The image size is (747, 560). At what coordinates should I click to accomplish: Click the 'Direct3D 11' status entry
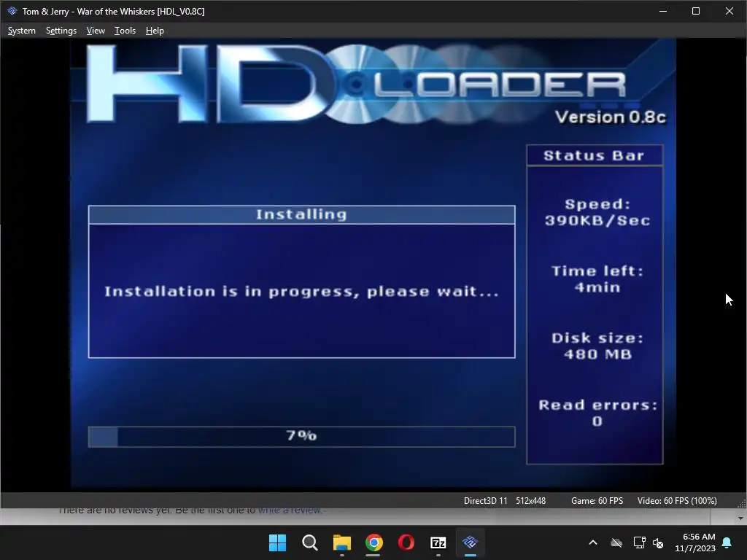(x=485, y=500)
